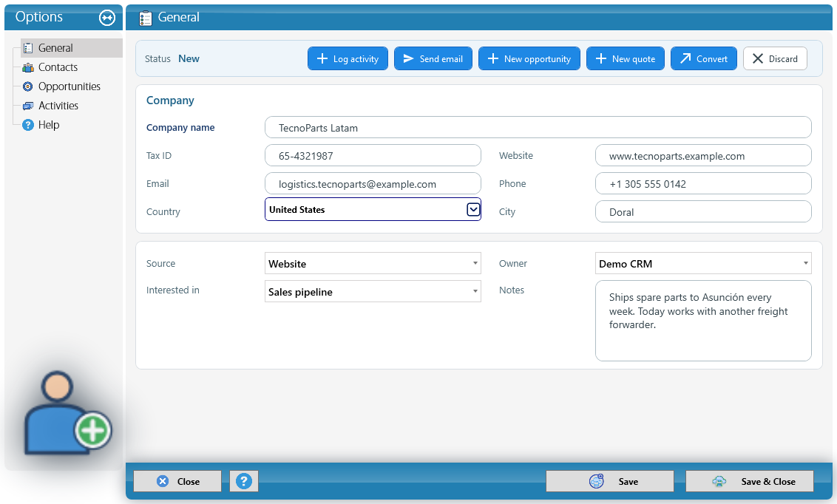This screenshot has width=837, height=504.
Task: Click into the Company name field
Action: click(538, 127)
